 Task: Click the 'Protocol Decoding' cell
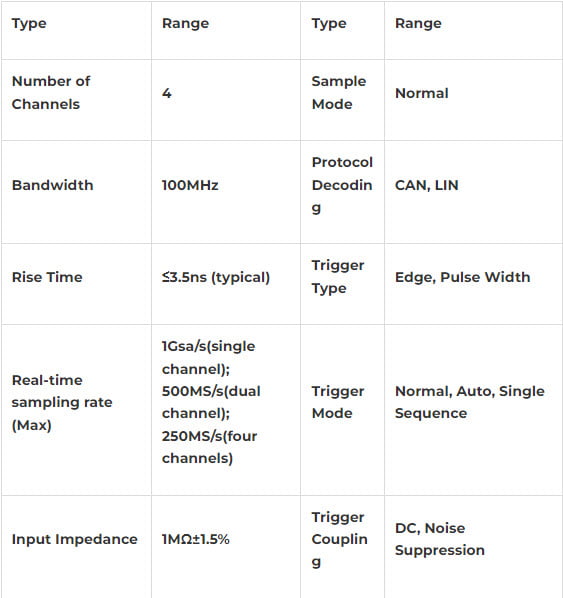[342, 187]
